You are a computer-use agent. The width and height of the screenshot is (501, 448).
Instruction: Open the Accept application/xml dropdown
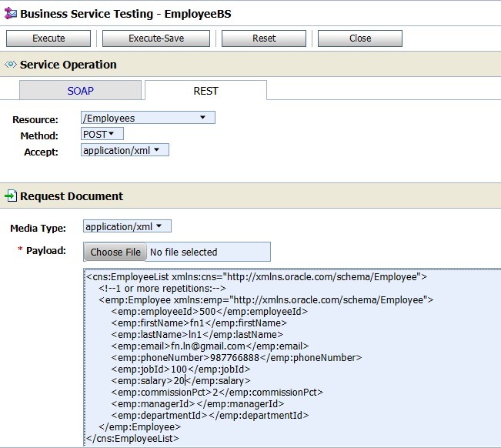[125, 151]
